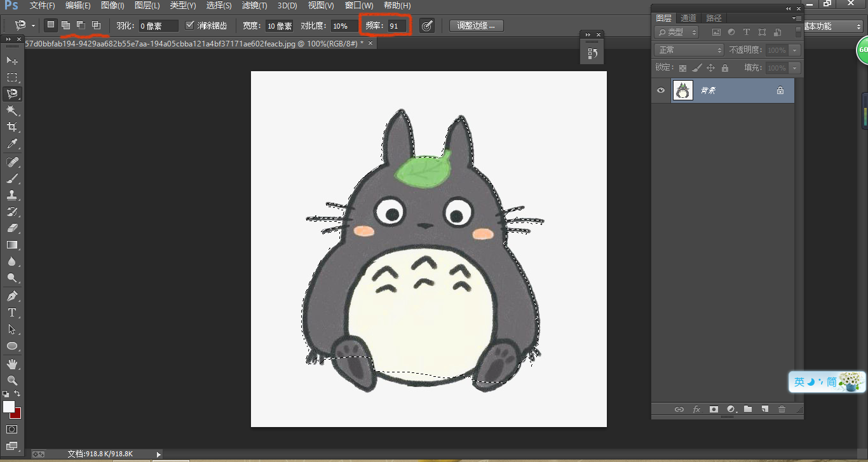Switch to the 路径 (Paths) tab
This screenshot has width=868, height=462.
pos(714,18)
